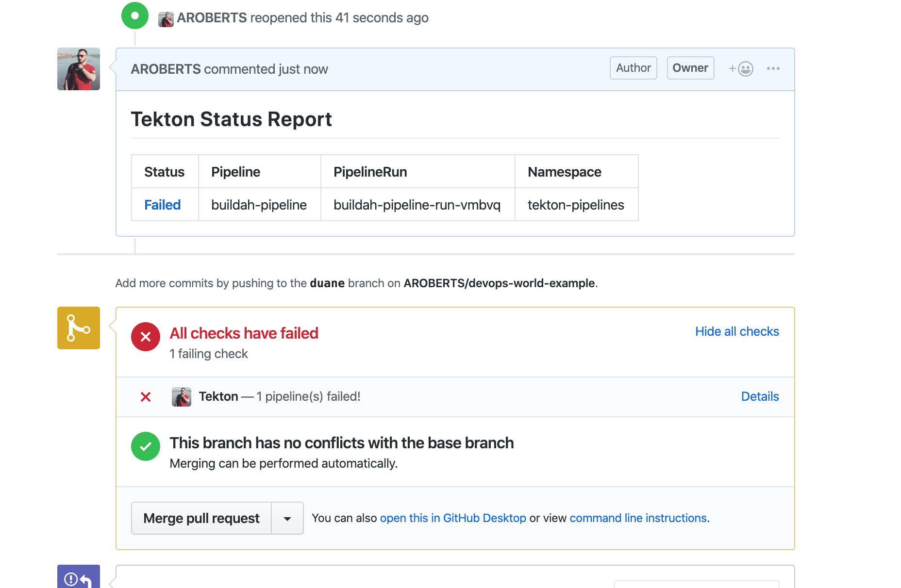Click the AROBERTS/devops-world-example repo name
Viewport: 901px width, 588px height.
coord(499,283)
